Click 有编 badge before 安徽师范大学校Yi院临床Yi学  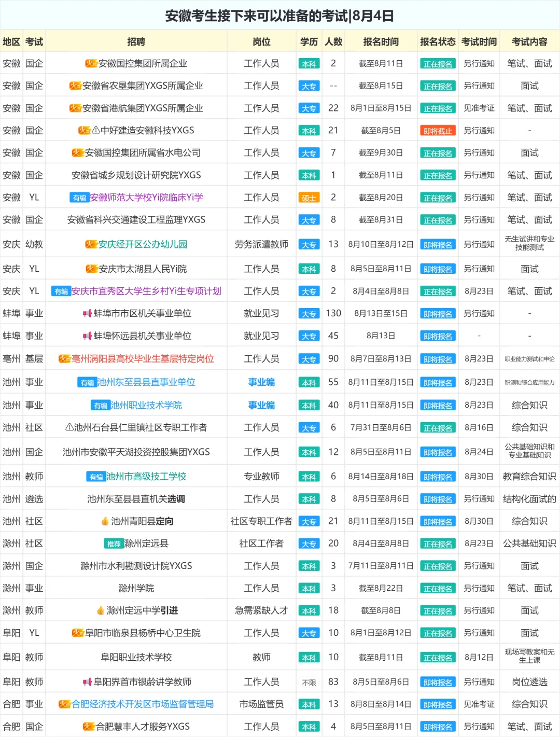[x=79, y=198]
